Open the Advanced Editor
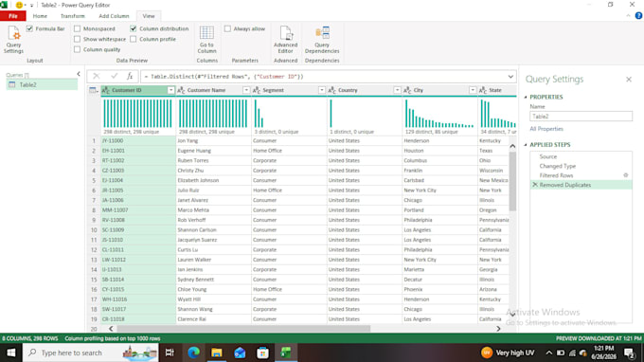 285,40
